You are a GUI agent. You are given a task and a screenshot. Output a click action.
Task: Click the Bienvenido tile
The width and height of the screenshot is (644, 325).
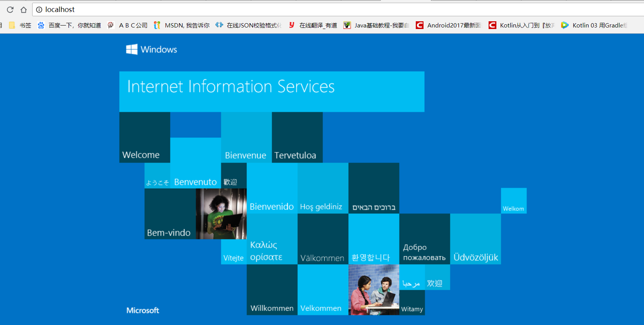(272, 188)
